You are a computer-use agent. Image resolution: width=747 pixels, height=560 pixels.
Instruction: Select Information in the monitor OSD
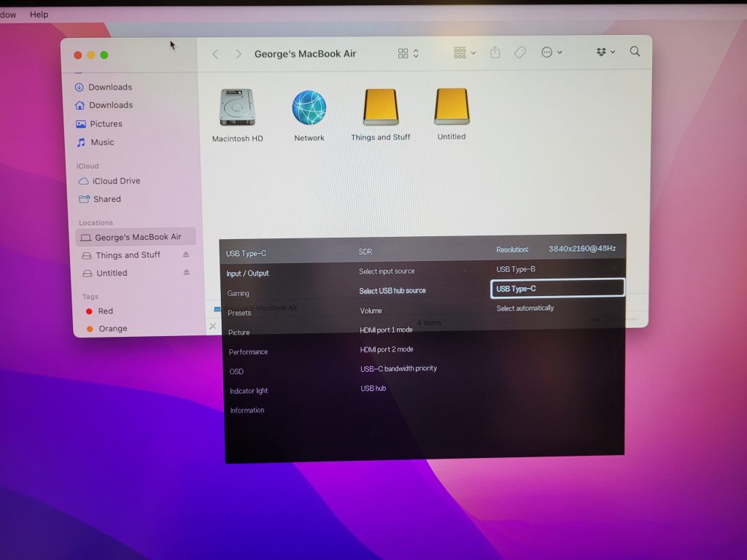(x=247, y=410)
